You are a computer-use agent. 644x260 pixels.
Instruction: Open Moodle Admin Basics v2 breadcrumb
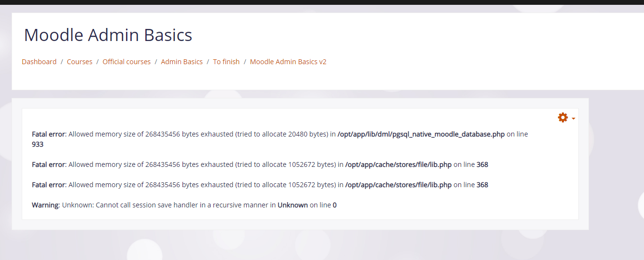pyautogui.click(x=288, y=62)
